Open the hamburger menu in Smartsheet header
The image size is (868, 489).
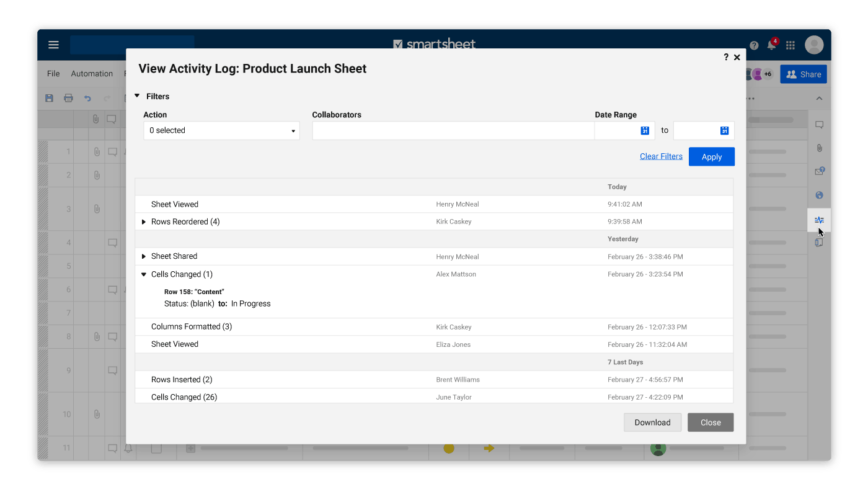[x=53, y=45]
